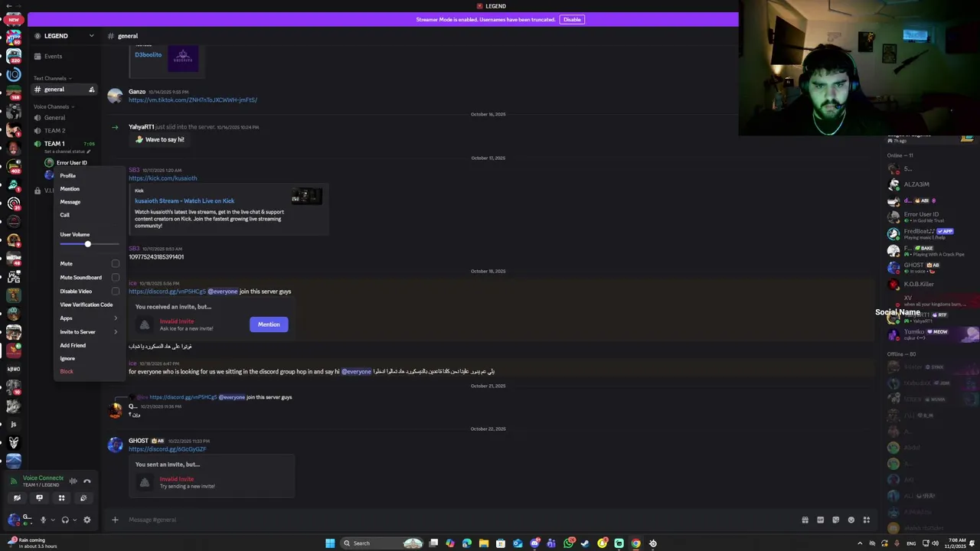Choose Block from context menu
The height and width of the screenshot is (551, 980).
[x=90, y=372]
